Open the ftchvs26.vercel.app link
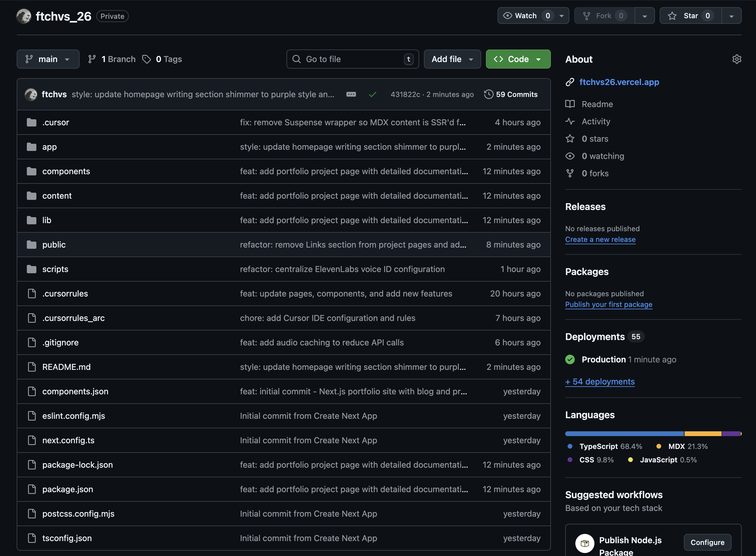756x556 pixels. (619, 82)
